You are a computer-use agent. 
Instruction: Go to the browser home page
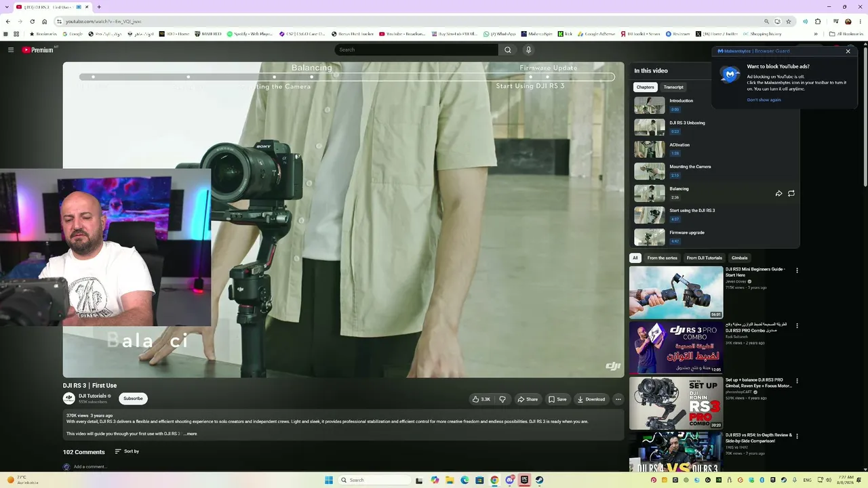tap(45, 21)
